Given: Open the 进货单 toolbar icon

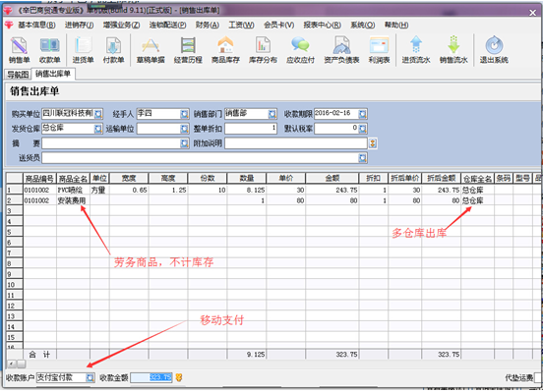Looking at the screenshot, I should [83, 50].
